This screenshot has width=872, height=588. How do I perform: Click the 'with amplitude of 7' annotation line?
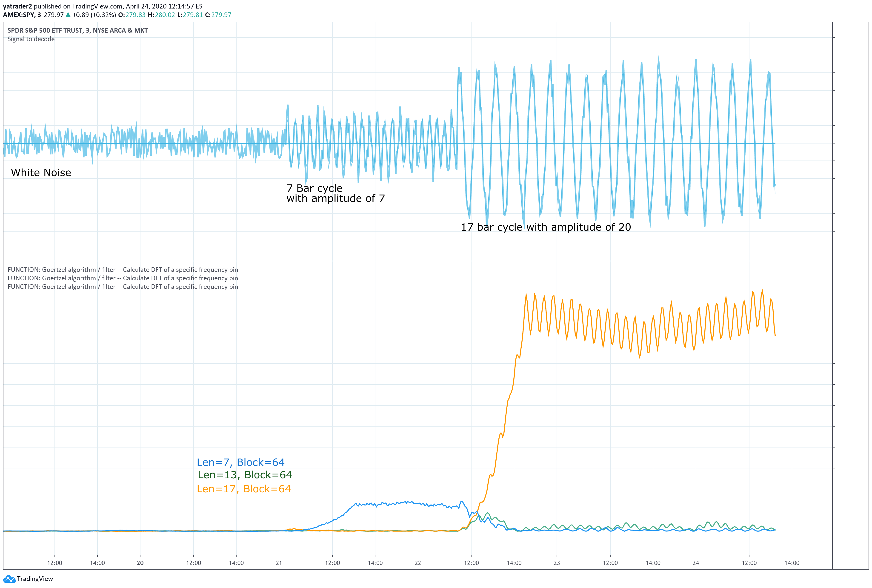click(335, 198)
